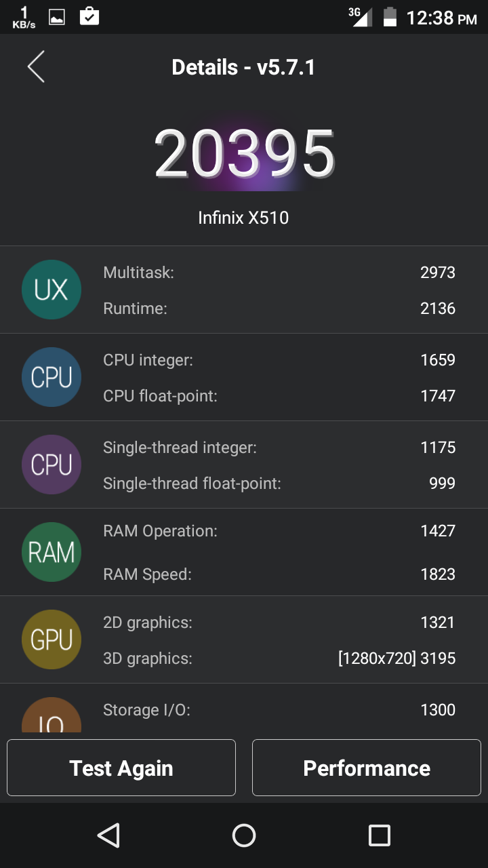This screenshot has height=868, width=488.
Task: Select the RAM Speed row
Action: coord(279,574)
